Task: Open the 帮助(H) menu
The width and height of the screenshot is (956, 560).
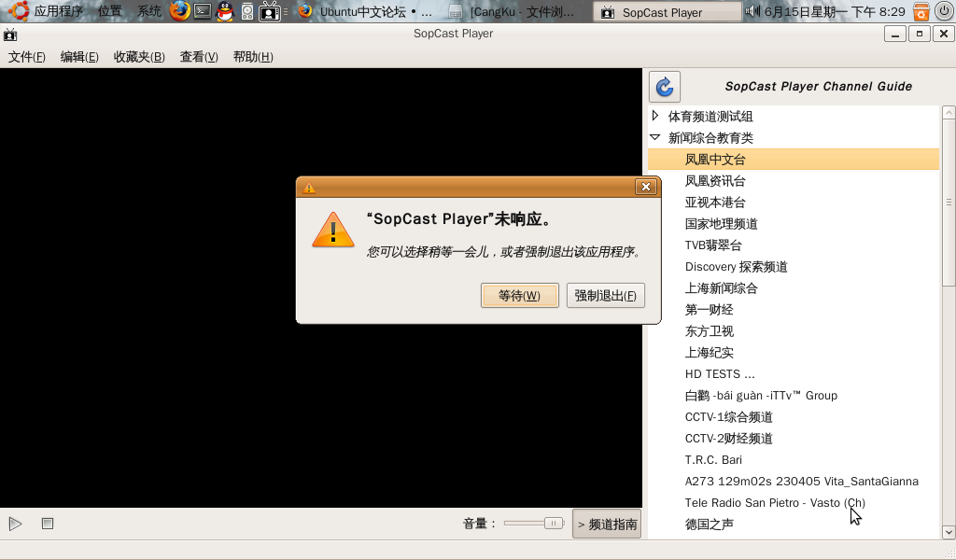Action: (253, 57)
